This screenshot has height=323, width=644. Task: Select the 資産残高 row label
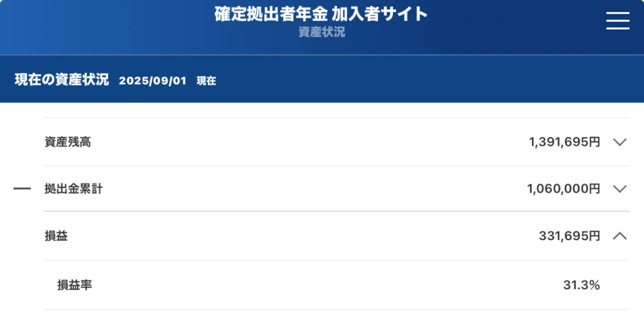pos(68,142)
